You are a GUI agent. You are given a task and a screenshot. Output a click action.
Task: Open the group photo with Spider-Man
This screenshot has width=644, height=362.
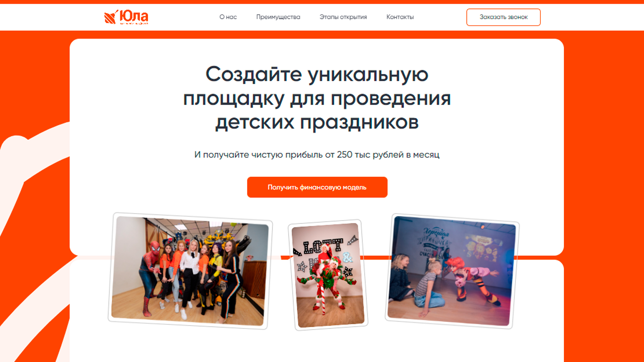[x=190, y=271]
